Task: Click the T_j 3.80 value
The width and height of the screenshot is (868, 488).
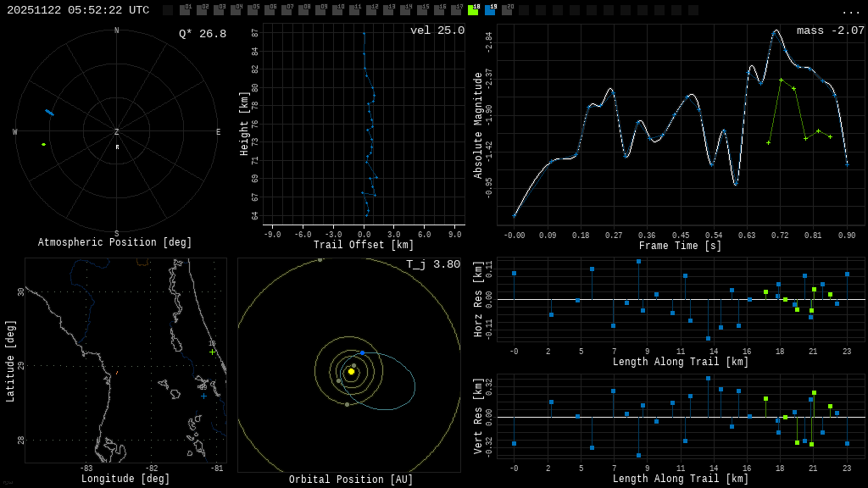Action: (x=432, y=264)
